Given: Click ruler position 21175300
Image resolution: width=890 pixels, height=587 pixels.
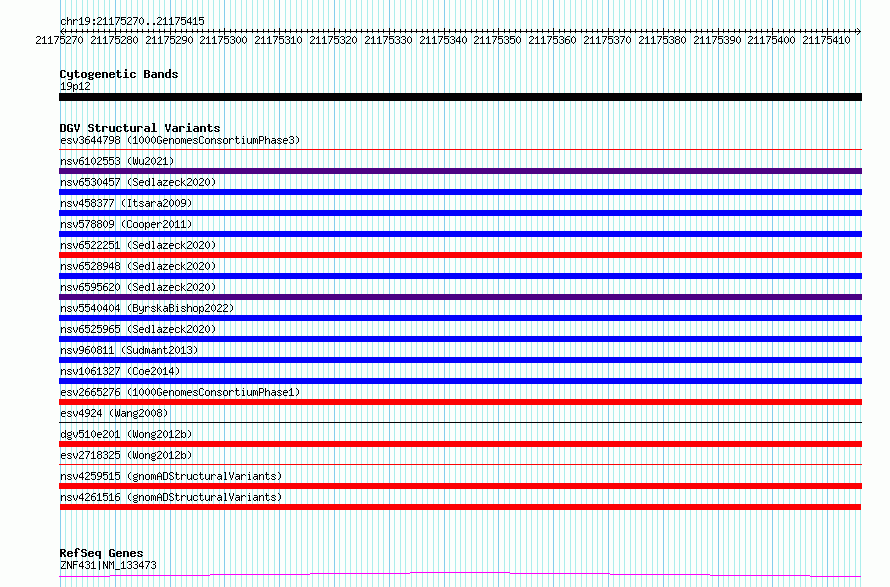Looking at the screenshot, I should [x=224, y=40].
